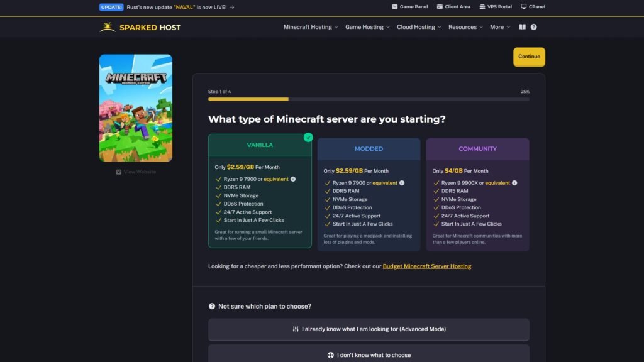Image resolution: width=644 pixels, height=362 pixels.
Task: Click info icon beside Vanilla plan's equivalent
Action: click(293, 179)
